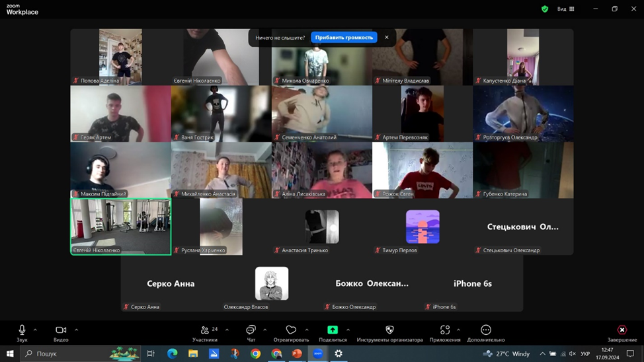The height and width of the screenshot is (362, 644).
Task: Open the Вид view layout menu
Action: coord(566,9)
